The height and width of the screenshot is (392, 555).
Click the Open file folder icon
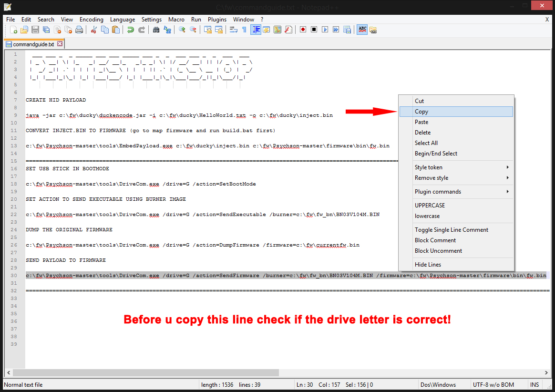tap(24, 30)
